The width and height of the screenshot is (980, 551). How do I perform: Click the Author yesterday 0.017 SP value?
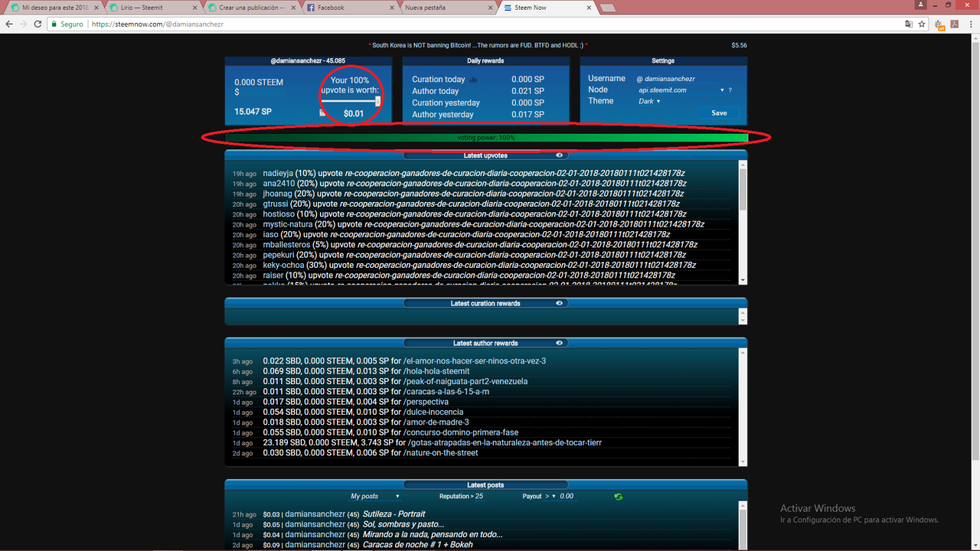pos(528,115)
